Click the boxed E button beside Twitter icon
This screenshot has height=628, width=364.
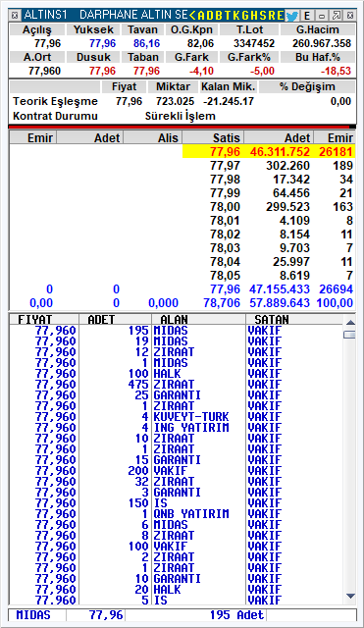pyautogui.click(x=307, y=16)
